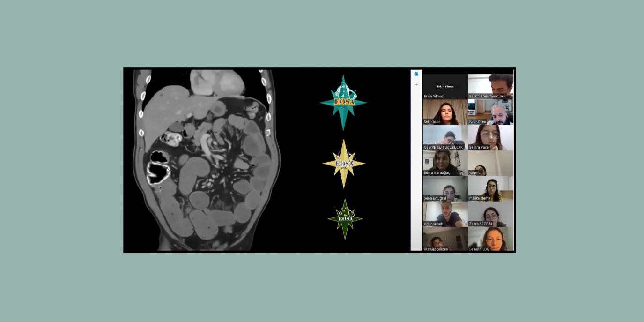Viewport: 644px width, 322px height.
Task: Select the bottom-left participant video tile
Action: (x=445, y=239)
